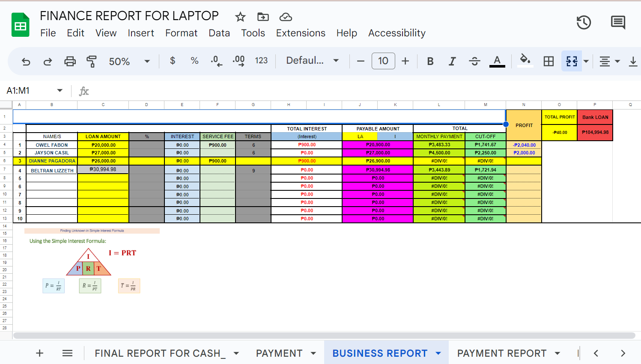
Task: Open the Tools menu
Action: pyautogui.click(x=253, y=33)
